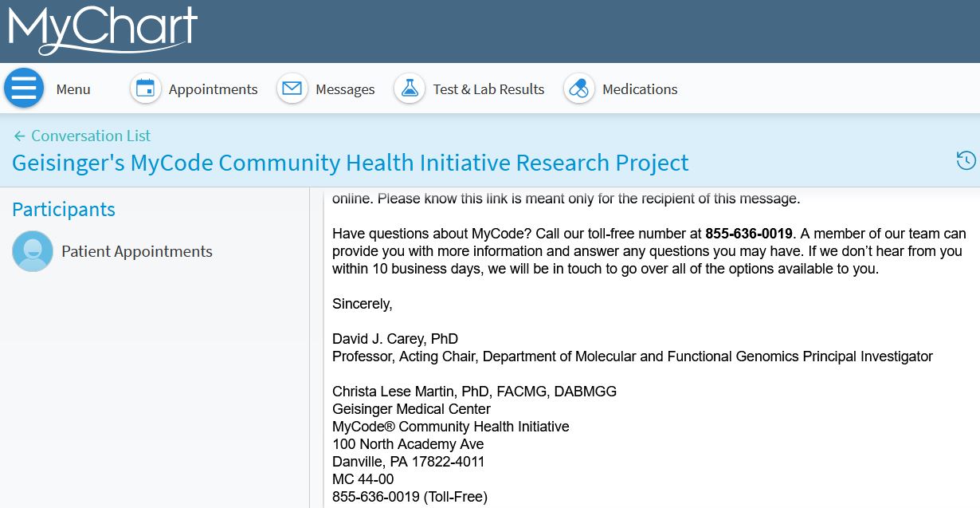Go back to Conversation List
Image resolution: width=980 pixels, height=508 pixels.
(82, 136)
